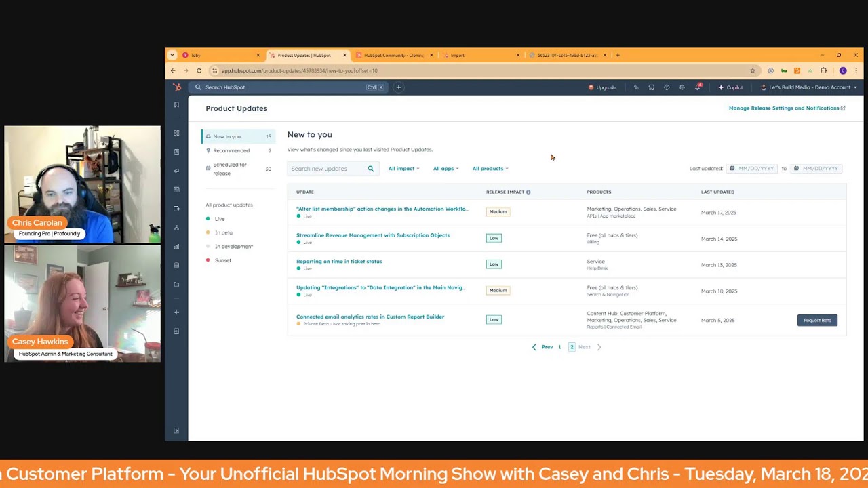Open Connected email analytics rates update
This screenshot has height=488, width=868.
(370, 317)
